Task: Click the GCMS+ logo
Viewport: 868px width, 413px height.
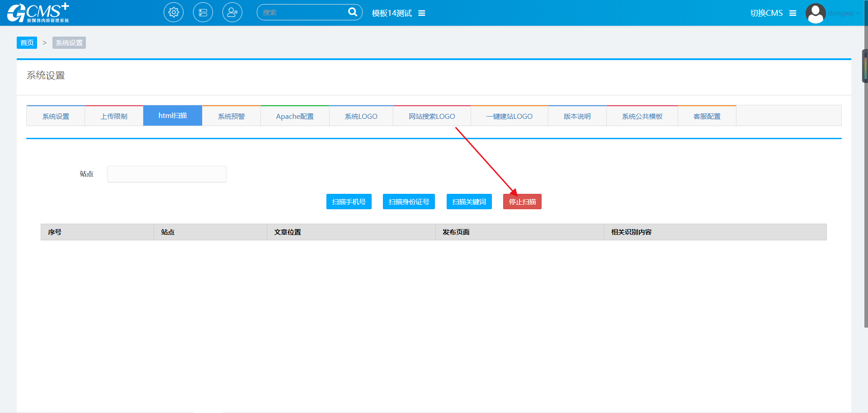Action: tap(38, 13)
